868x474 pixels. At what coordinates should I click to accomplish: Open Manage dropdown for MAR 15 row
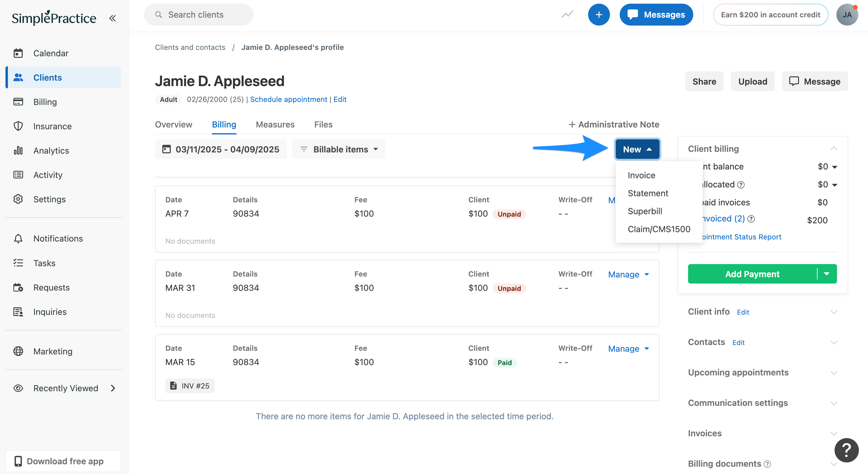629,349
